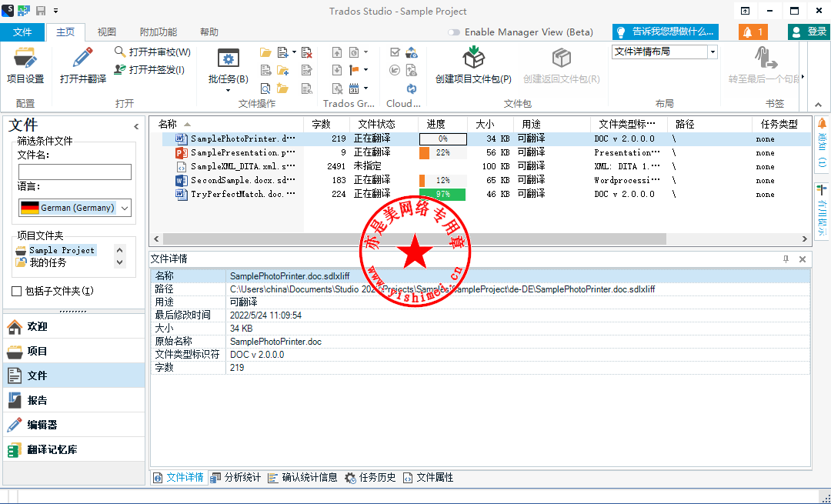Expand the add-files dropdown arrow
831x504 pixels.
tap(294, 52)
